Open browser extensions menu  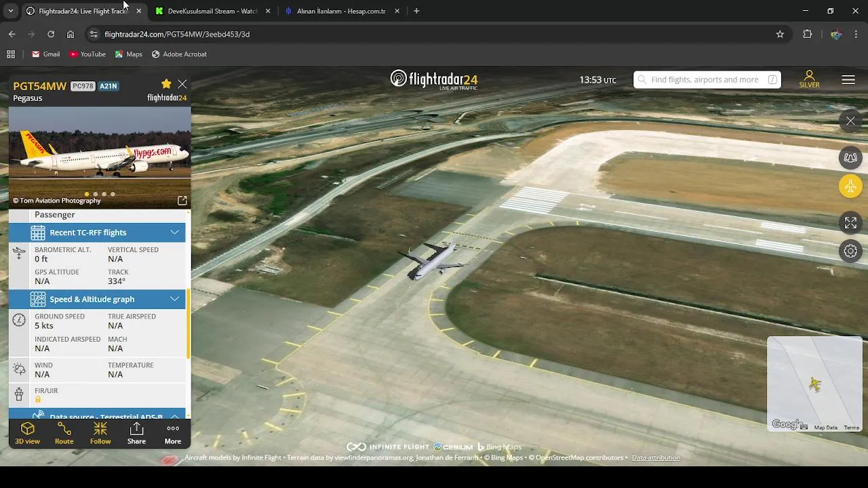[807, 34]
